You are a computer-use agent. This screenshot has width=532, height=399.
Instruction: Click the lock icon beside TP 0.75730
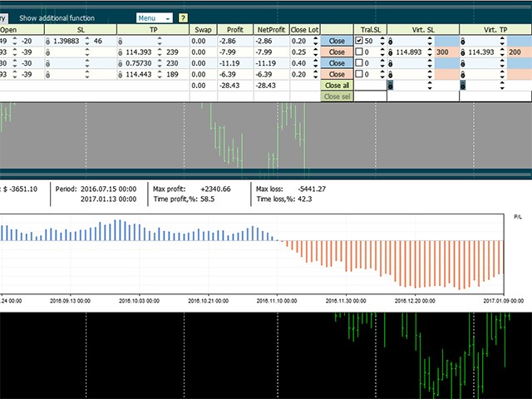[121, 63]
